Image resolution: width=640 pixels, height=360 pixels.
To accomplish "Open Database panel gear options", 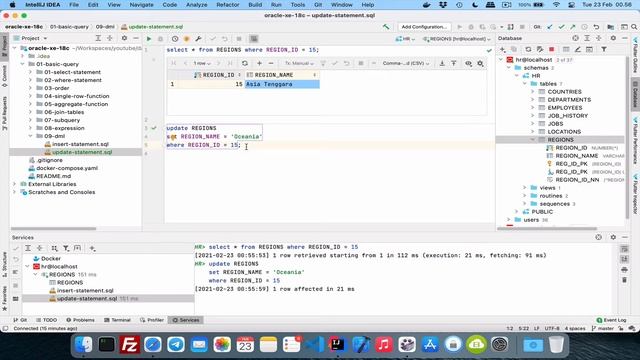I will pos(613,38).
